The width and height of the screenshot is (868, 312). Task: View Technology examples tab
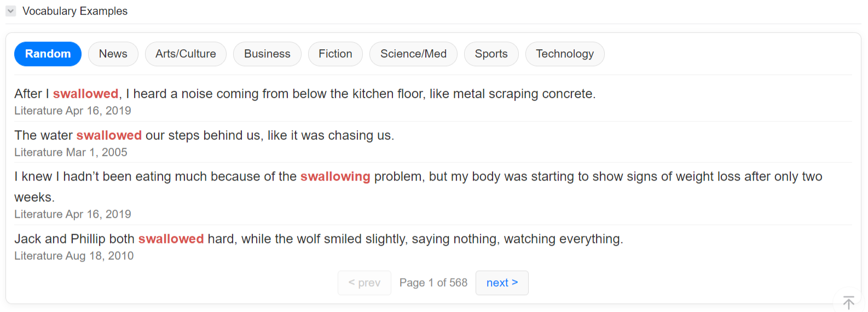coord(564,54)
